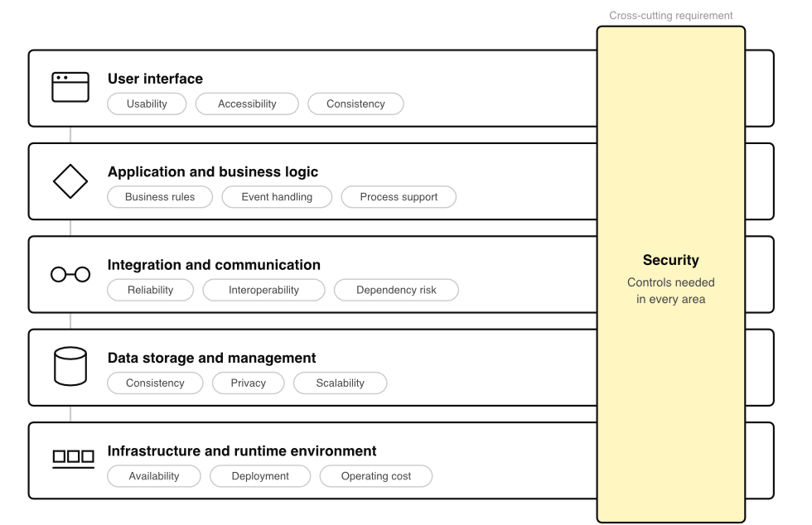Click 'Infrastructure and runtime environment' heading
Screen dimensions: 812x525
coord(242,451)
